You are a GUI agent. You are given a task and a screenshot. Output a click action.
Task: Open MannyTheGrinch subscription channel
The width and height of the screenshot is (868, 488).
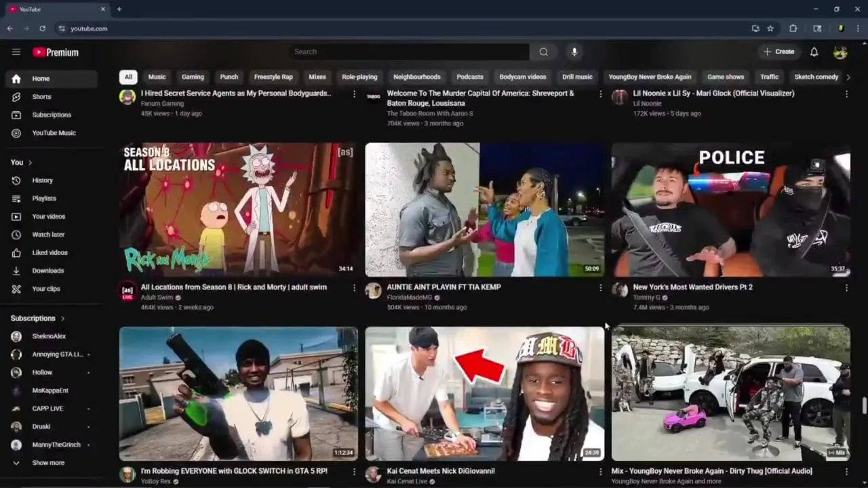[51, 445]
